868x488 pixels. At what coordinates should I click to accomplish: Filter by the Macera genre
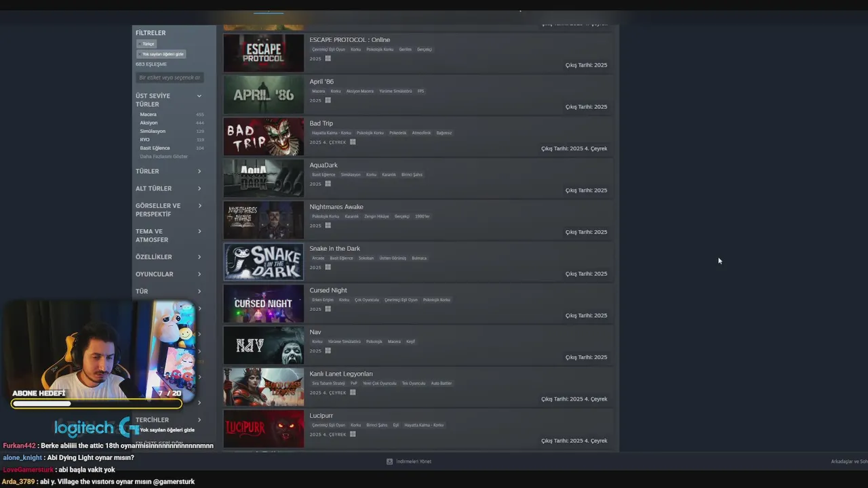[x=148, y=115]
